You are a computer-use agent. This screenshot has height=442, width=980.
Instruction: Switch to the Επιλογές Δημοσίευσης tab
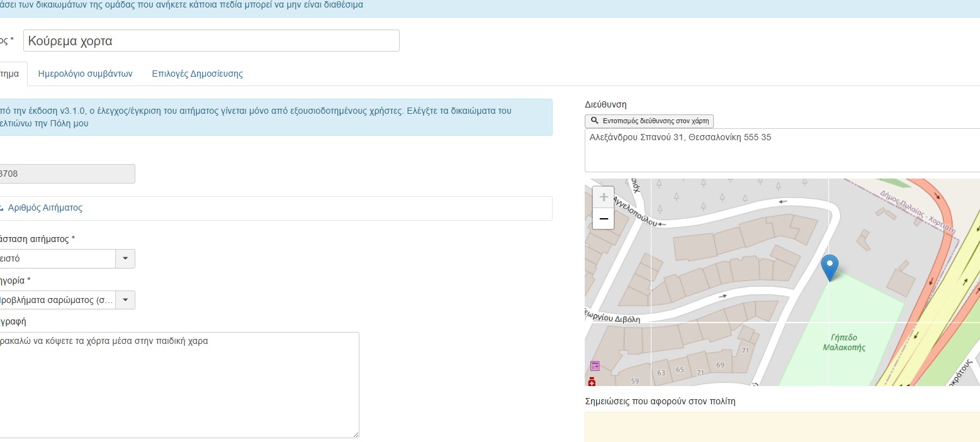coord(198,74)
